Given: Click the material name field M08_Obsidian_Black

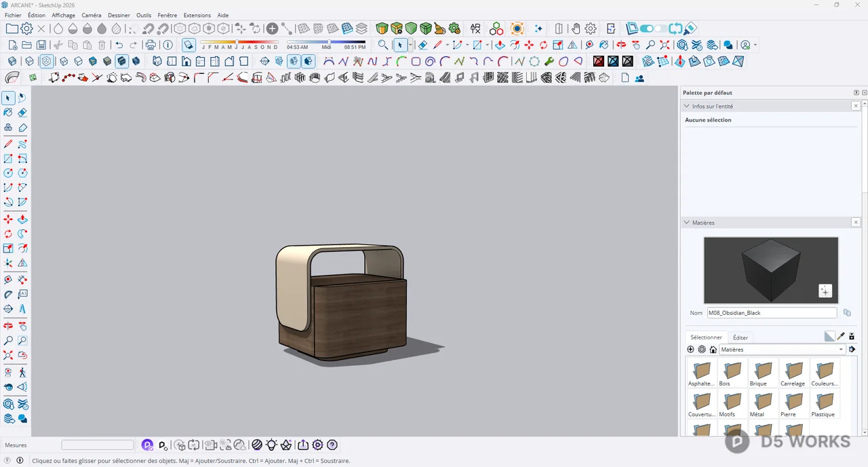Looking at the screenshot, I should (772, 313).
